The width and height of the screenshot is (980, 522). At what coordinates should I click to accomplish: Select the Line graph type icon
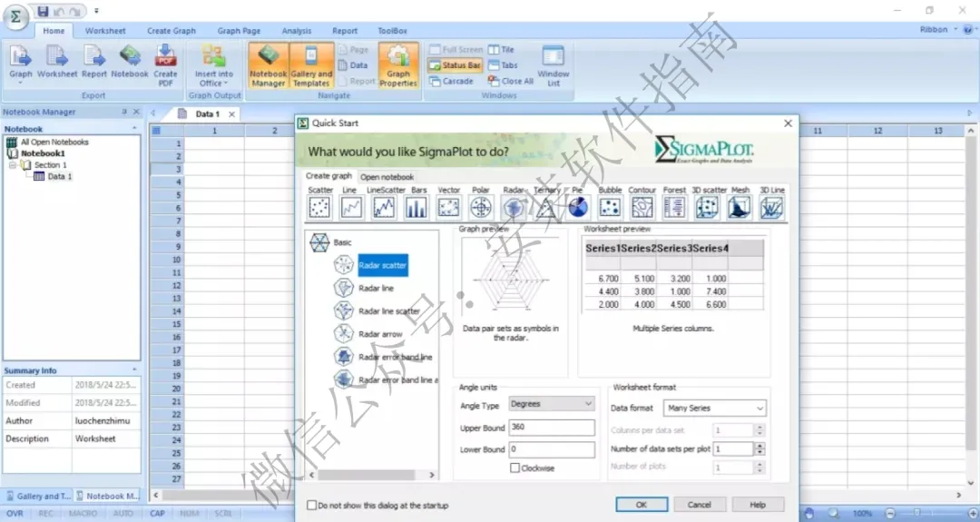351,207
